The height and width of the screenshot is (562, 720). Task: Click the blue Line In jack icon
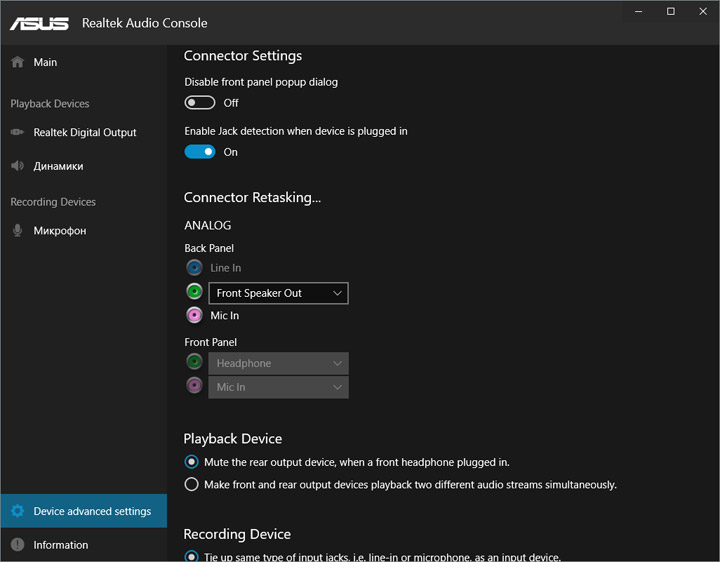[194, 268]
